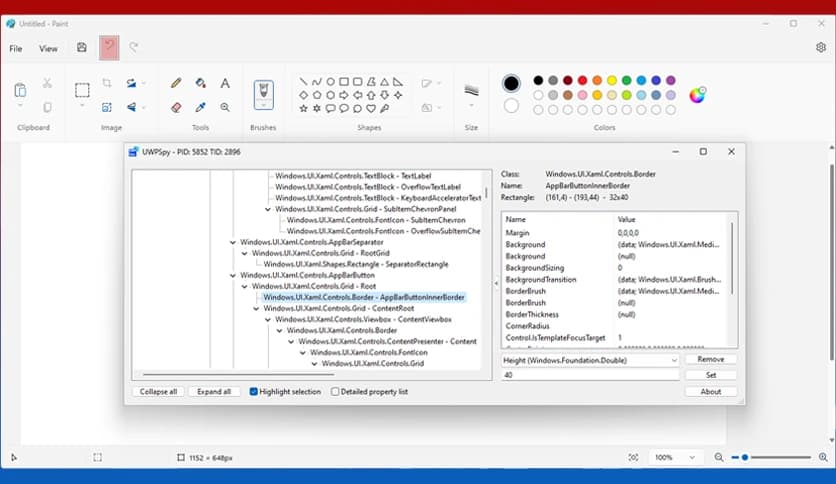This screenshot has width=836, height=484.
Task: Click the zoom out magnifier in status bar
Action: click(719, 457)
